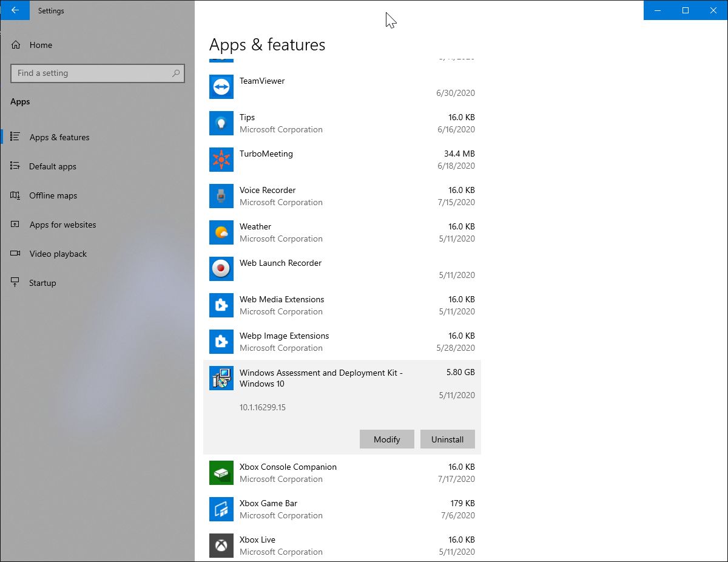The width and height of the screenshot is (728, 562).
Task: Select the Weather app name
Action: coord(255,226)
